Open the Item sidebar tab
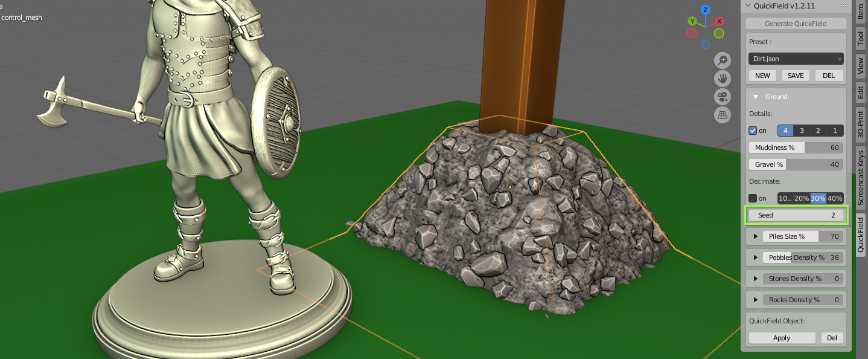This screenshot has height=359, width=868. (861, 11)
